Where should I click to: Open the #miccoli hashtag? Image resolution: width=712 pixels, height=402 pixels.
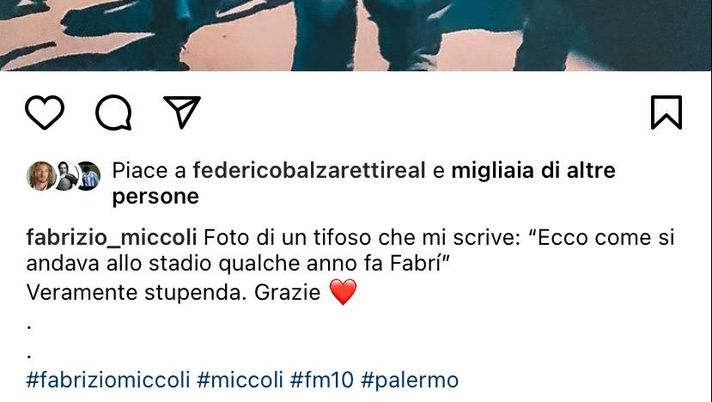click(x=240, y=380)
